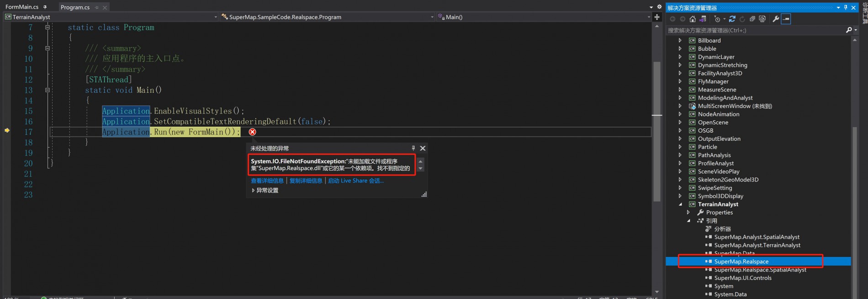The width and height of the screenshot is (868, 299).
Task: Expand the Properties folder node
Action: coord(688,212)
